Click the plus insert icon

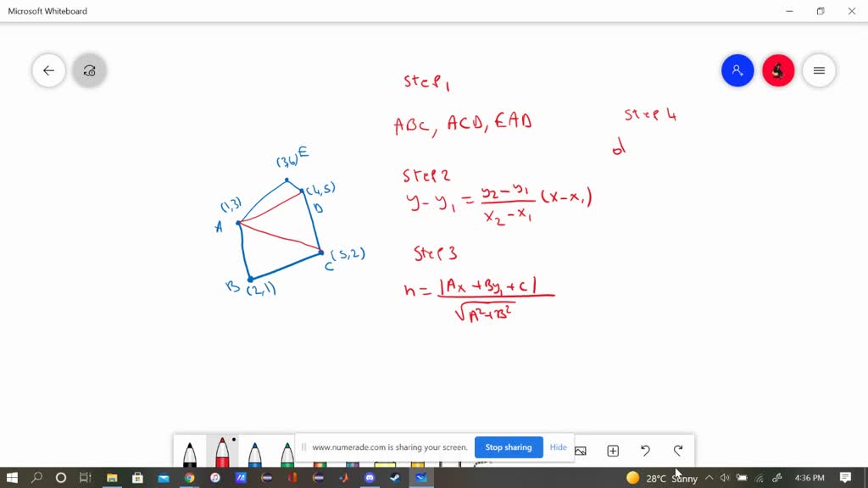click(x=612, y=450)
